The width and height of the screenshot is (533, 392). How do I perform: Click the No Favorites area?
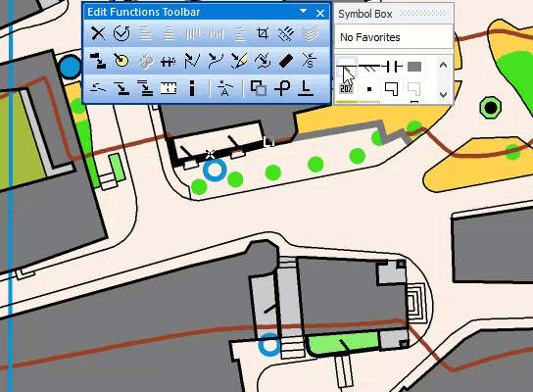point(394,37)
